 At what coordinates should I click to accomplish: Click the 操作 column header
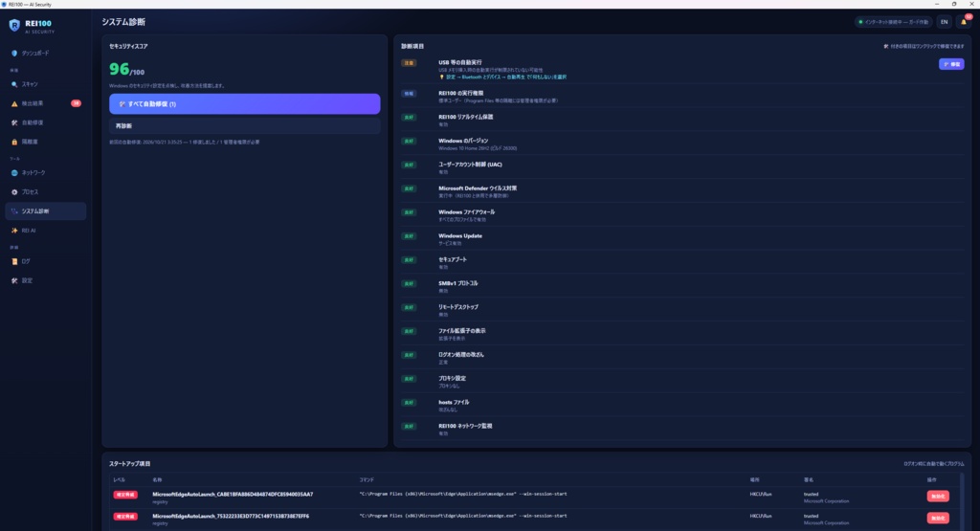(932, 479)
